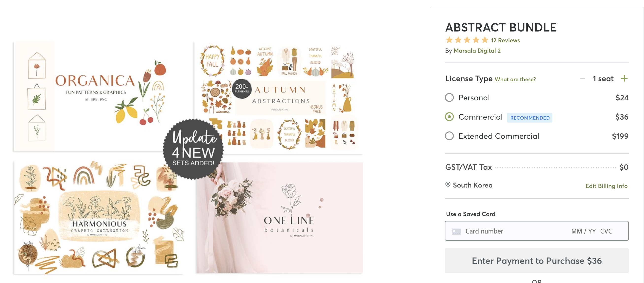This screenshot has height=283, width=644.
Task: Open the 12 Reviews link
Action: [505, 40]
